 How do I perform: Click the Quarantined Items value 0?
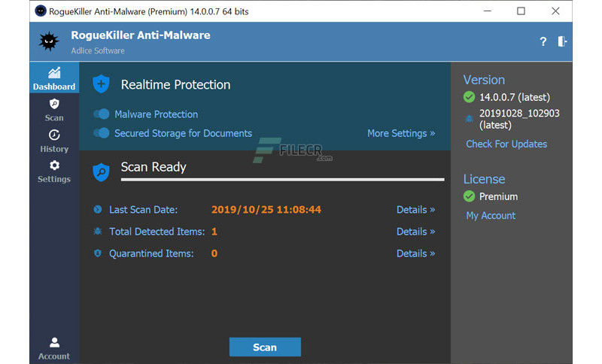(214, 253)
